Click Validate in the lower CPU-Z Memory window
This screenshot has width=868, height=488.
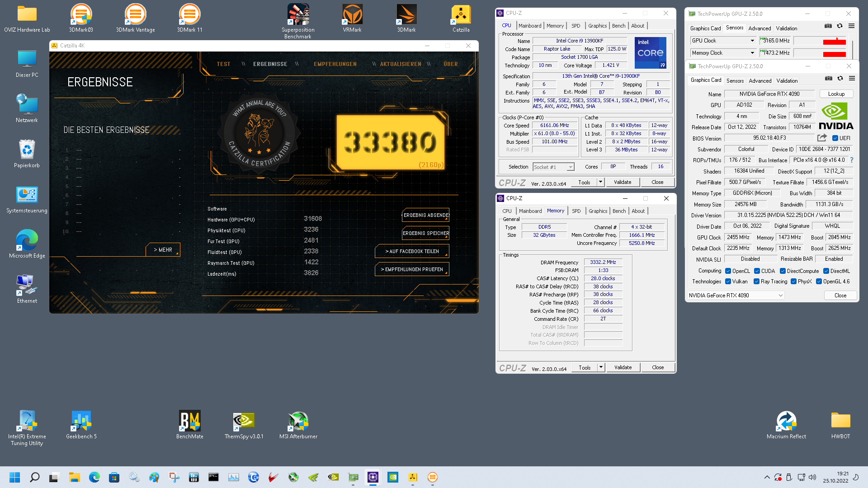(x=623, y=367)
